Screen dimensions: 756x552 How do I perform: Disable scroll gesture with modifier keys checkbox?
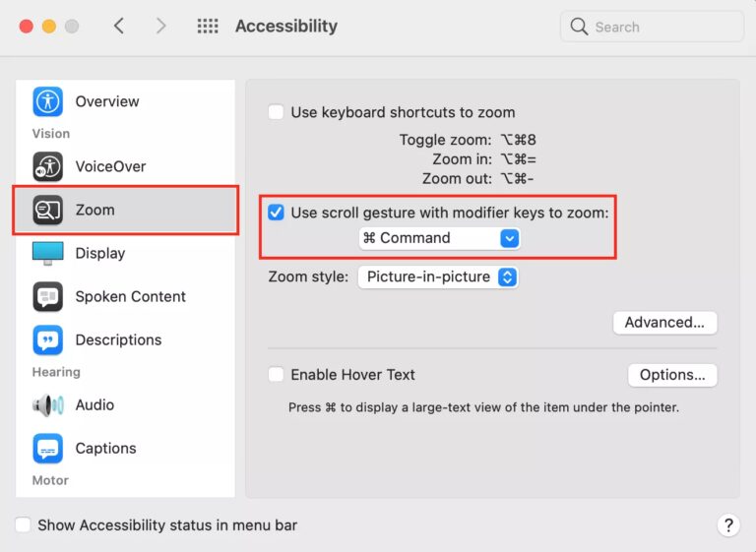(x=277, y=213)
